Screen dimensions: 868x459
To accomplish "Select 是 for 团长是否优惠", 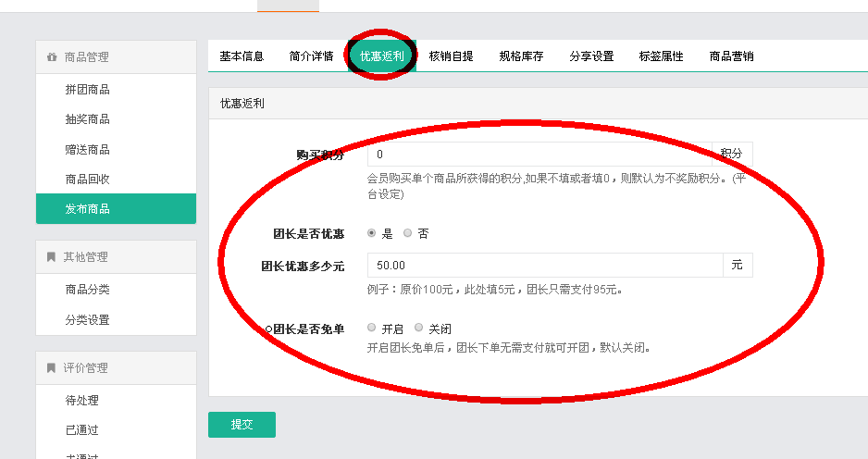I will 372,234.
